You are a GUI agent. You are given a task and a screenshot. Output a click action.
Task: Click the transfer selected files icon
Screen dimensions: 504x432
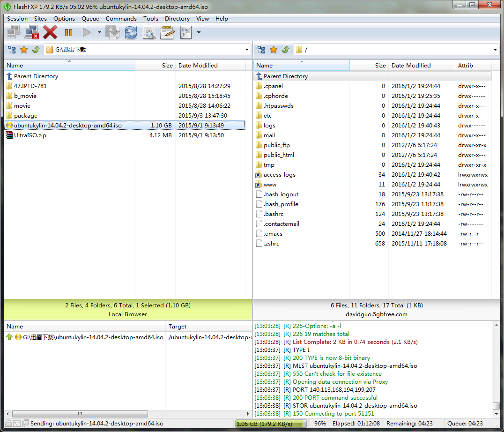[112, 32]
